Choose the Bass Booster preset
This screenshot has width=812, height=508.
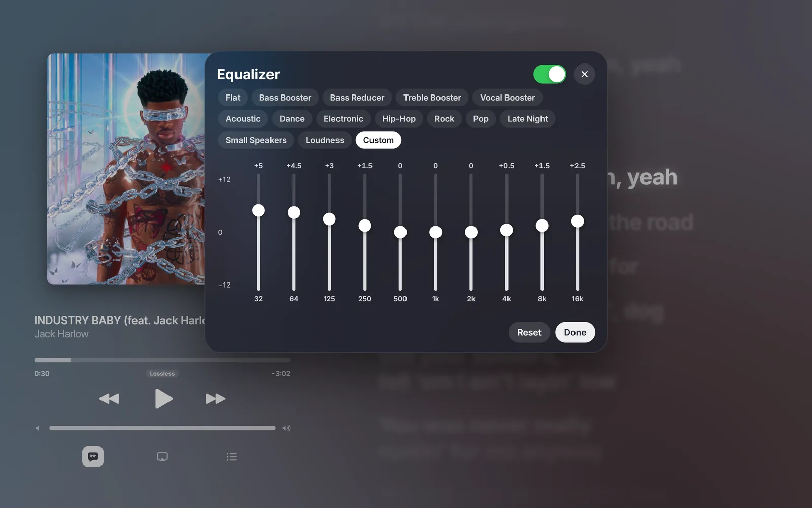[x=285, y=98]
